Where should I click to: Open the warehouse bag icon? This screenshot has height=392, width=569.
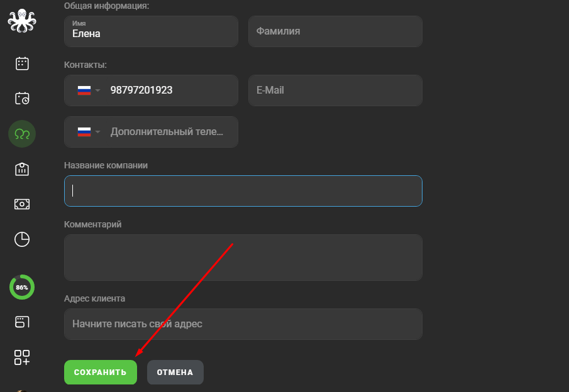tap(22, 169)
